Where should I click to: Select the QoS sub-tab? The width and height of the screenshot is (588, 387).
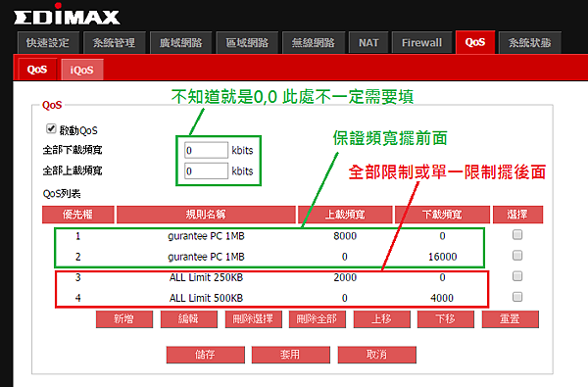(x=37, y=70)
